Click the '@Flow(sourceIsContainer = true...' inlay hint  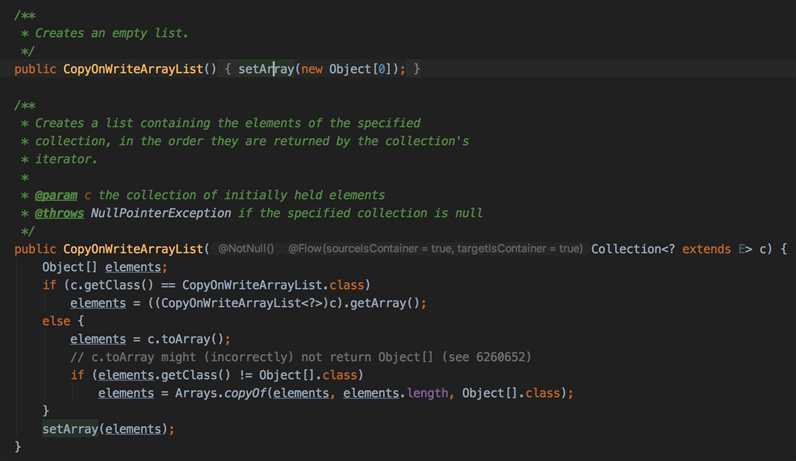435,249
